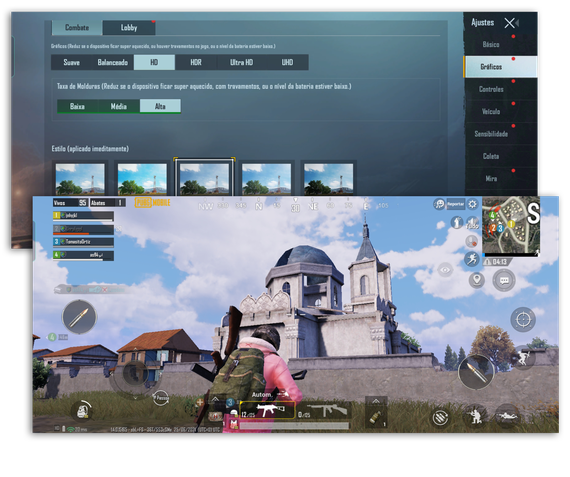Open the chat speech bubble button
The image size is (570, 477).
pos(504,280)
